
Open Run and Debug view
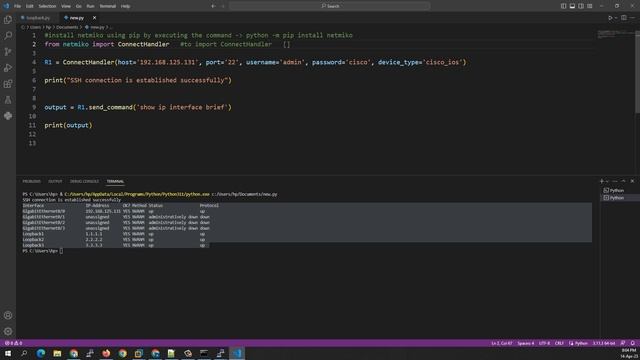(8, 68)
